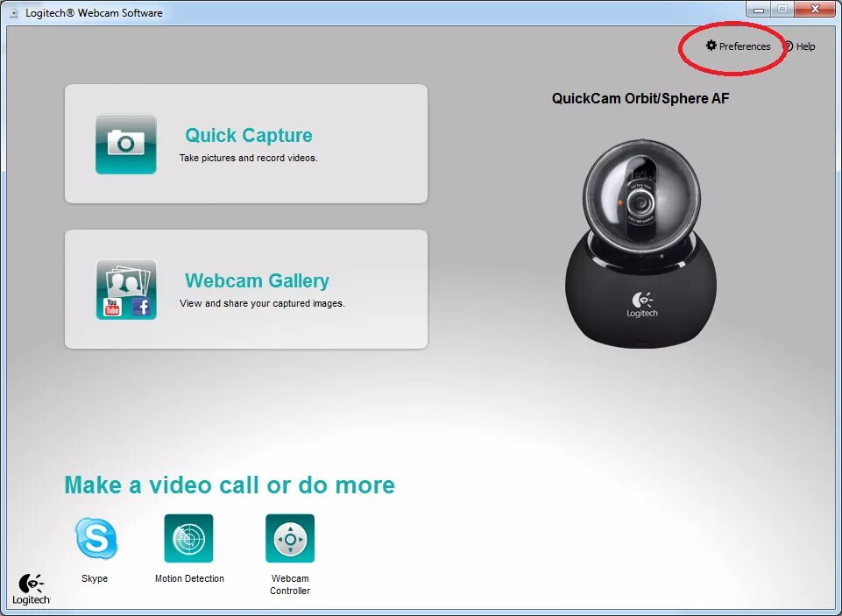Click 'Take pictures and record videos.' text
The image size is (842, 616).
[x=249, y=158]
